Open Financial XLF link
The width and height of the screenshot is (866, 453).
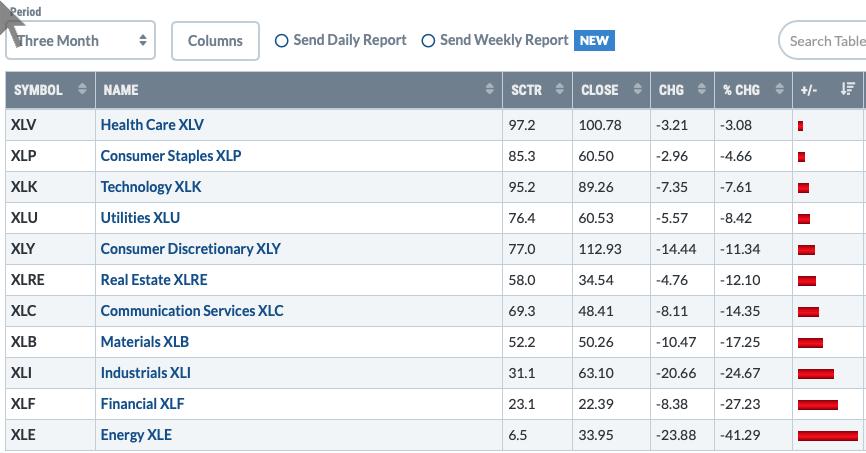[142, 403]
